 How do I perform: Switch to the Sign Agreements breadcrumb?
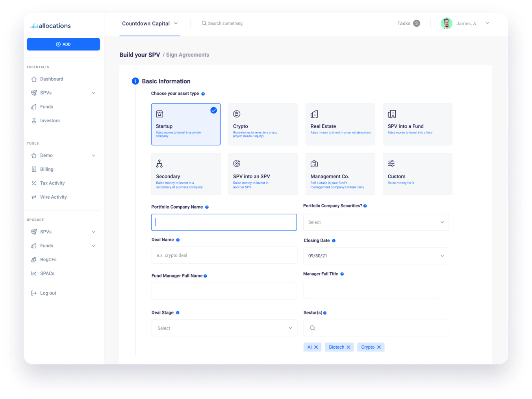click(x=187, y=55)
